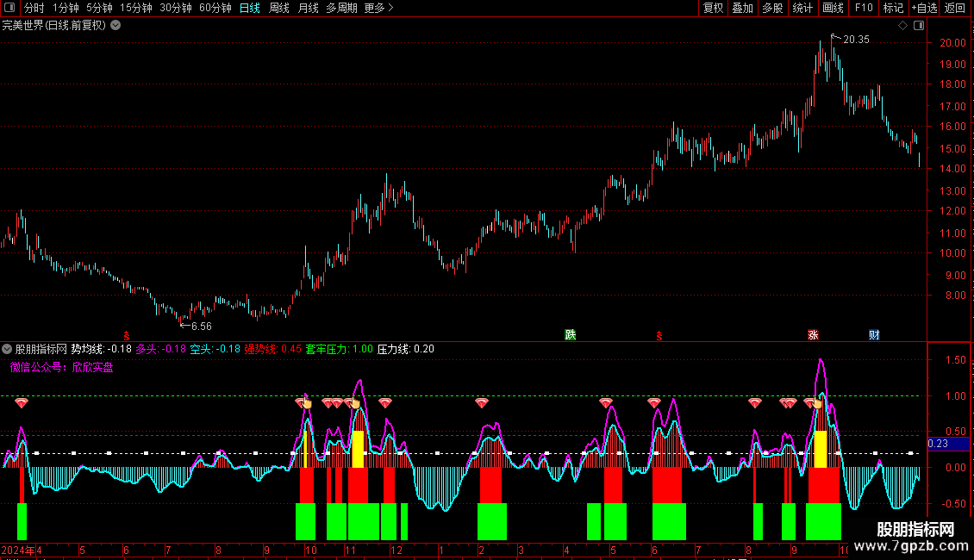This screenshot has width=974, height=560.
Task: Toggle 复权 price adjustment
Action: point(713,8)
